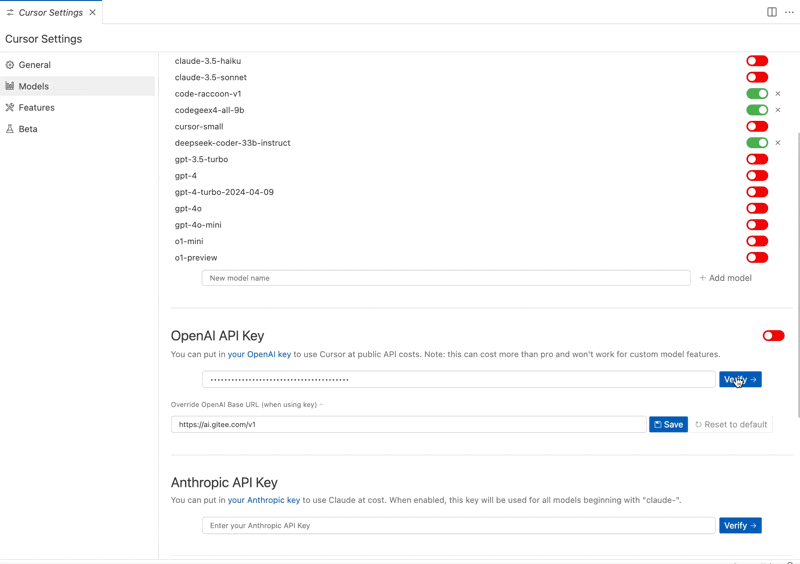Click the Add model button
Image resolution: width=800 pixels, height=564 pixels.
pos(725,278)
